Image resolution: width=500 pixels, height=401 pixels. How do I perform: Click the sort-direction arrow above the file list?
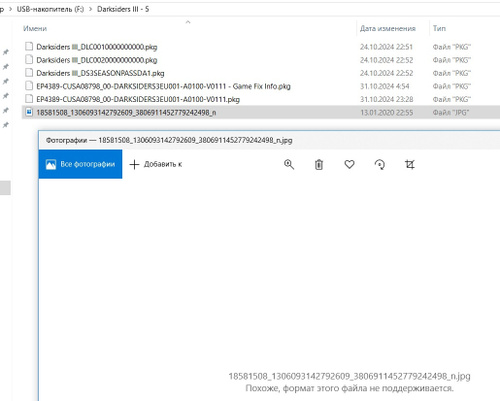[188, 22]
